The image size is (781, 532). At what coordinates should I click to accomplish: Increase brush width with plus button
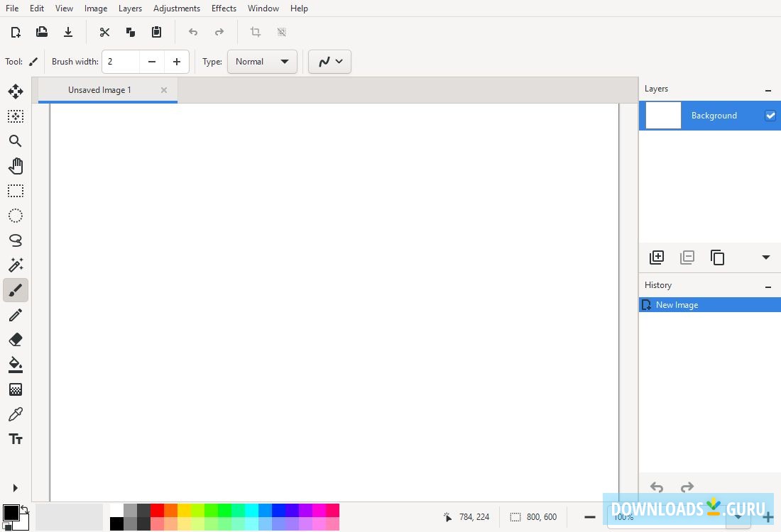pos(176,62)
